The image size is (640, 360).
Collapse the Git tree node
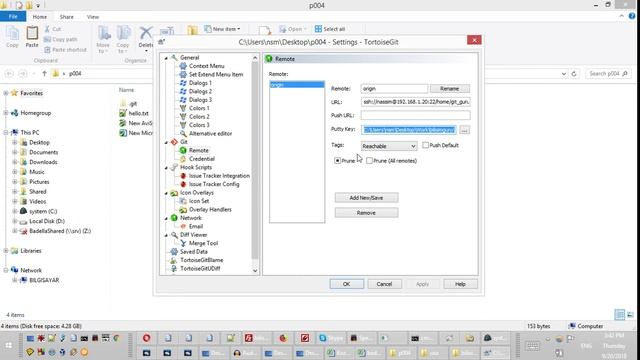tap(166, 142)
